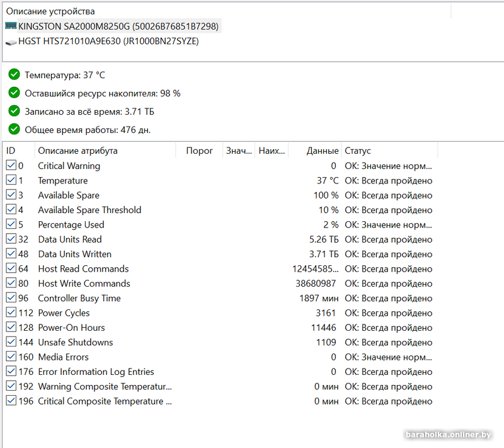Click the 5.26 ТБ data value
This screenshot has width=504, height=448.
pos(324,239)
